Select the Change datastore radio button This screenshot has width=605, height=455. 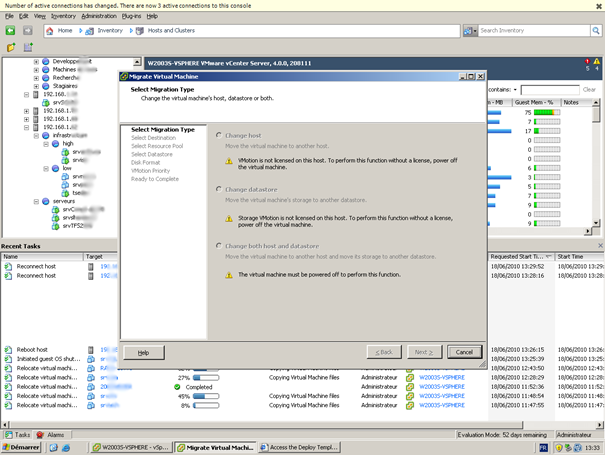pos(219,189)
